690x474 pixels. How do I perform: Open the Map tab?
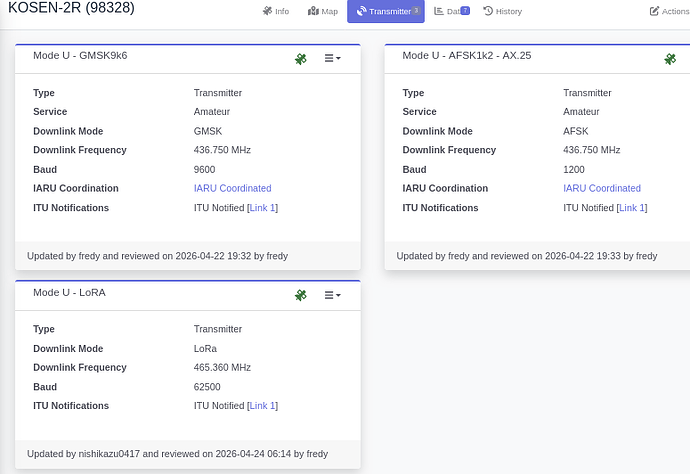[x=323, y=11]
